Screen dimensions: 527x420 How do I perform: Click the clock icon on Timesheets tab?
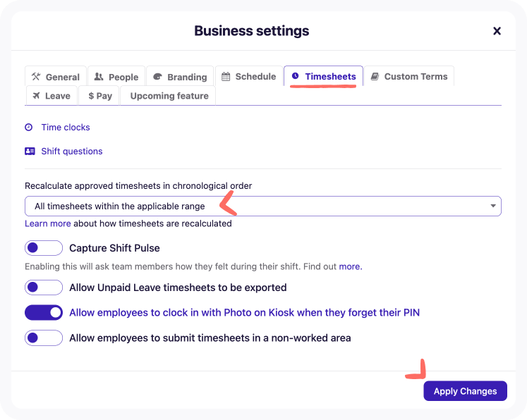pyautogui.click(x=295, y=76)
